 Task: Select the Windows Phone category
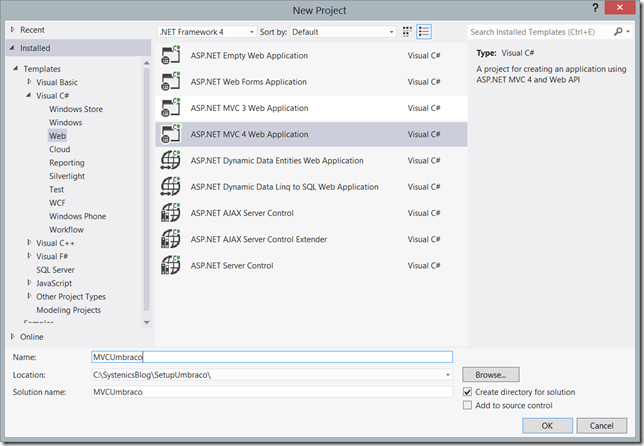click(x=78, y=216)
